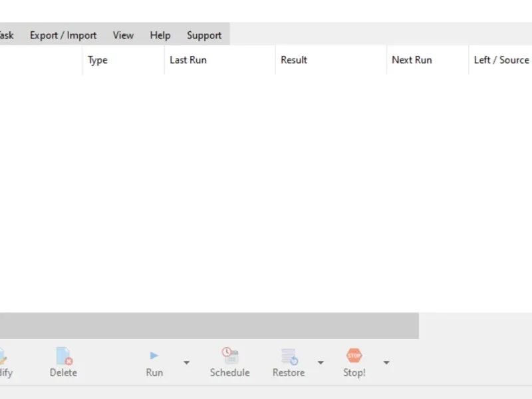This screenshot has height=399, width=532.
Task: Expand the Restore dropdown arrow
Action: coord(321,362)
